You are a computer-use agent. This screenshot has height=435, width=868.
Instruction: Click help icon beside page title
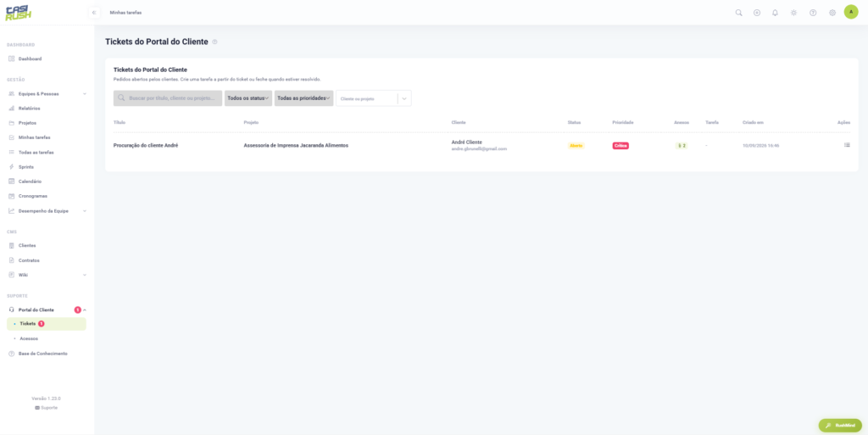(x=214, y=42)
